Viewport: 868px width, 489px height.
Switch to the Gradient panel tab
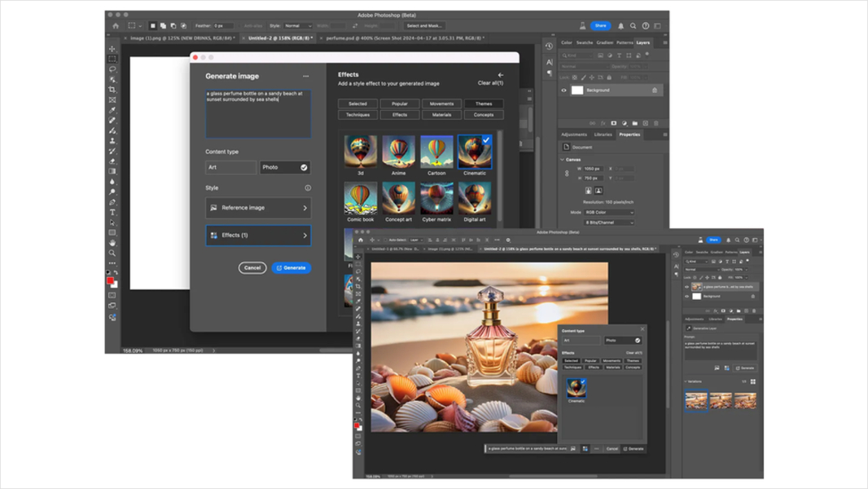click(x=603, y=42)
